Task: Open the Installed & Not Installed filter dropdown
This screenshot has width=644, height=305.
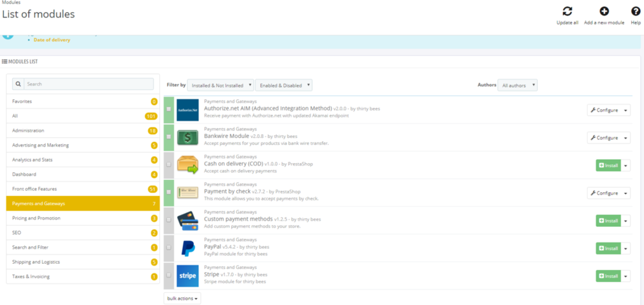Action: click(220, 85)
